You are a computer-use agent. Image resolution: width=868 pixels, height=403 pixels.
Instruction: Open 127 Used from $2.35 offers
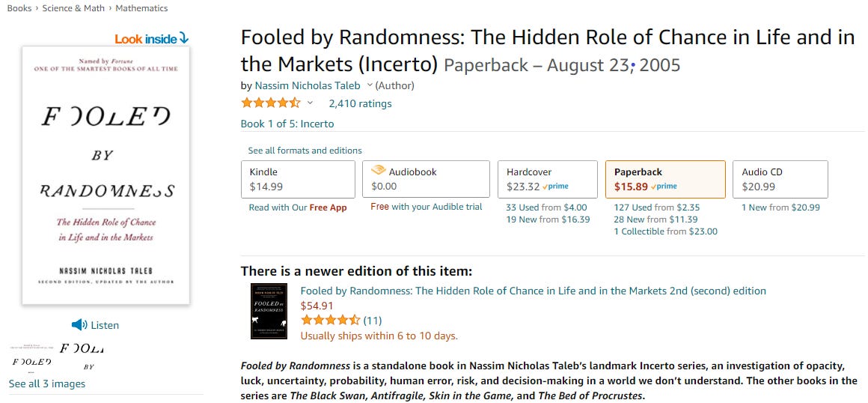[657, 208]
